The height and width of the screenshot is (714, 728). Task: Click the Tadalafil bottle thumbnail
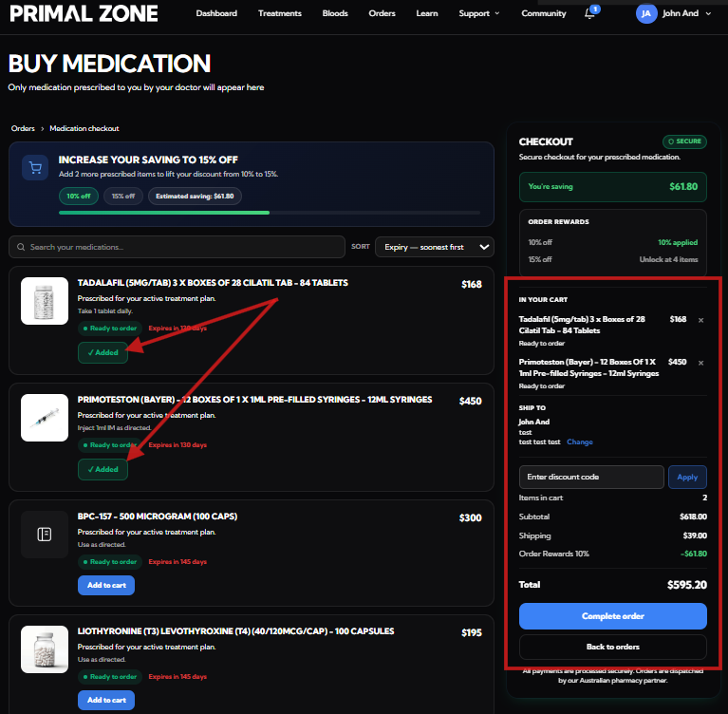point(45,301)
